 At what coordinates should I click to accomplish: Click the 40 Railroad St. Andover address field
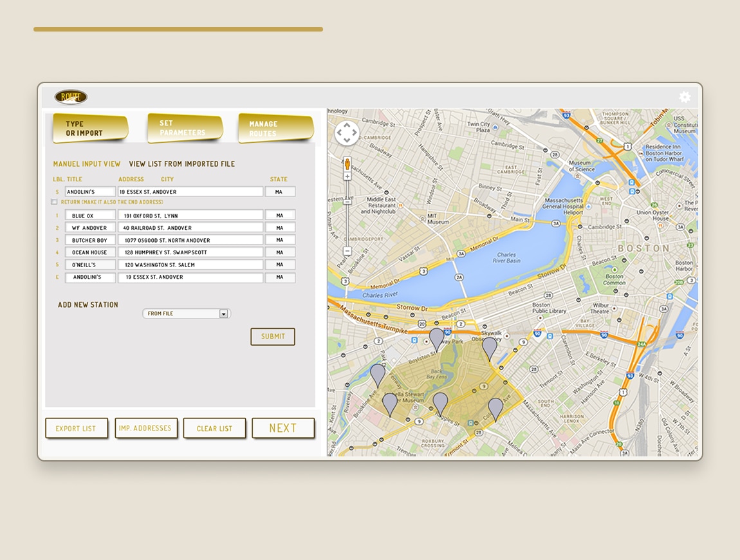click(190, 228)
